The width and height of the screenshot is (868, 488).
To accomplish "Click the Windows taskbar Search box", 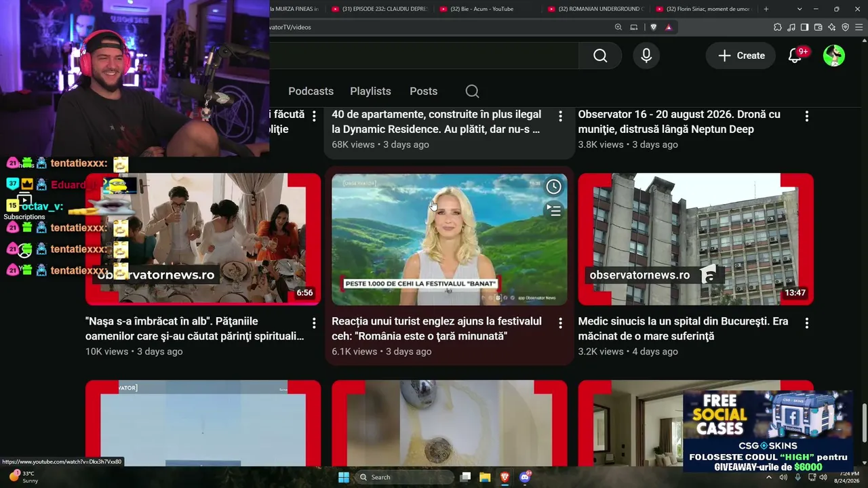I will tap(405, 477).
